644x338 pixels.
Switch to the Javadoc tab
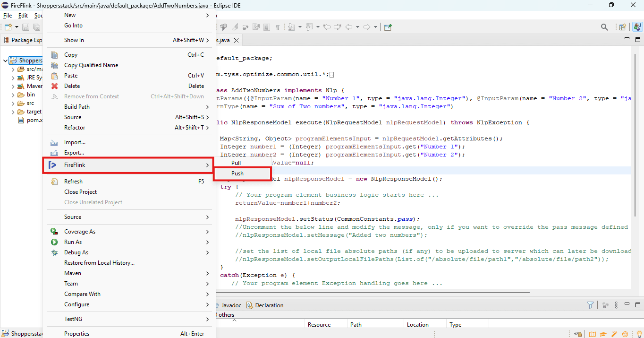click(x=229, y=305)
